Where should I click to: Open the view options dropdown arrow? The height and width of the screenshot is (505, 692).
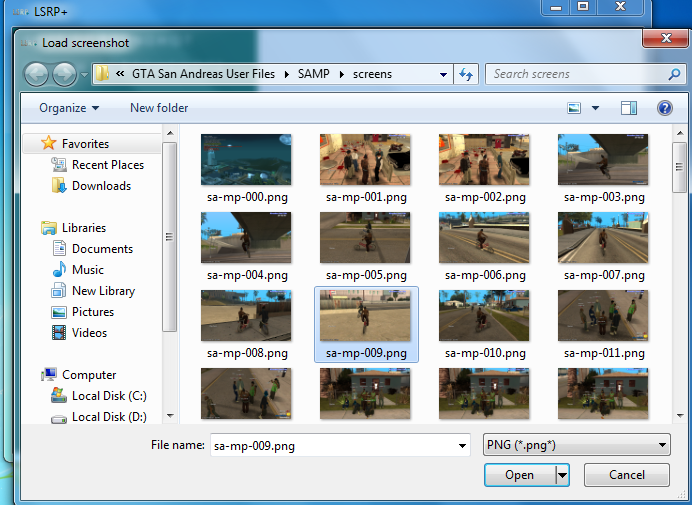click(x=595, y=108)
